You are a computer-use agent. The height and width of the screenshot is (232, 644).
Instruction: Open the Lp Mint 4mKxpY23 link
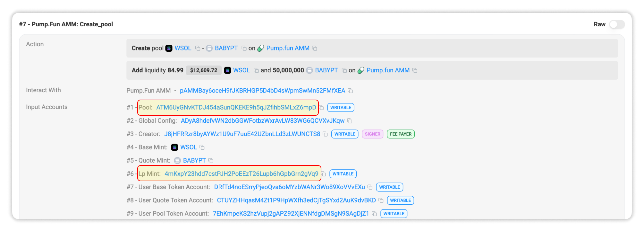(x=241, y=174)
